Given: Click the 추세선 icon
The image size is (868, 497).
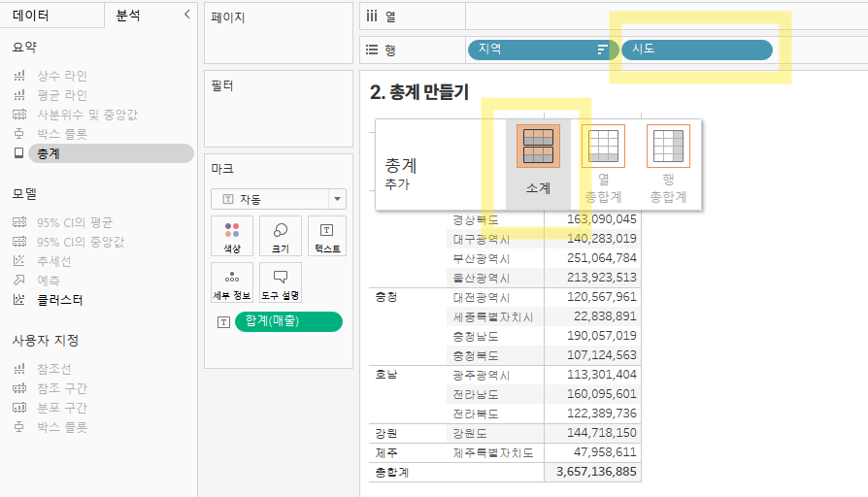Looking at the screenshot, I should click(x=19, y=261).
